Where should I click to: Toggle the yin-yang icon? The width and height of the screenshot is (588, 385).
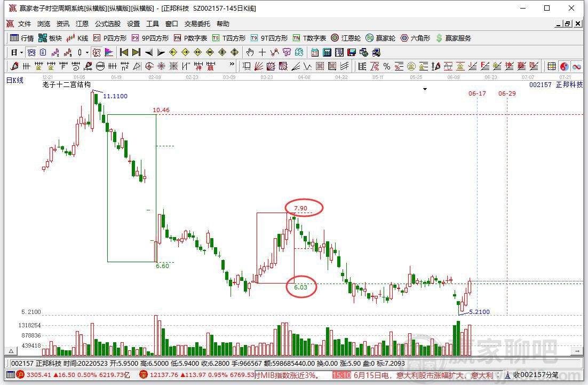[564, 66]
